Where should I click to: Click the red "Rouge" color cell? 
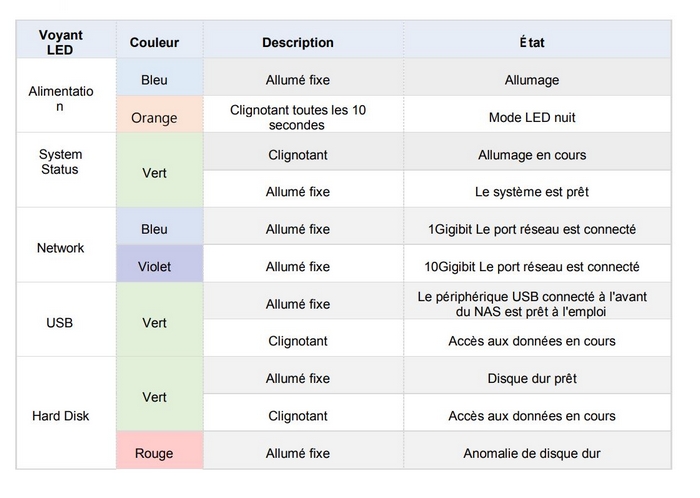154,453
